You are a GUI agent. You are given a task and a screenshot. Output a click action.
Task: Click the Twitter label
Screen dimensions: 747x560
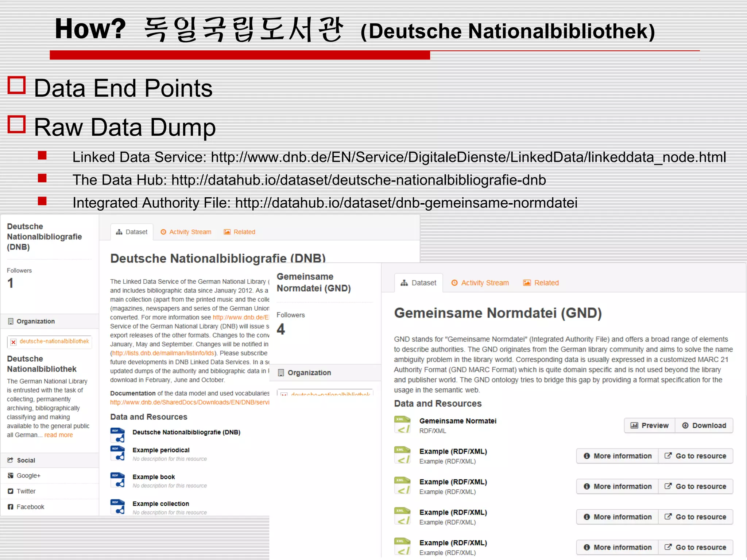coord(26,491)
